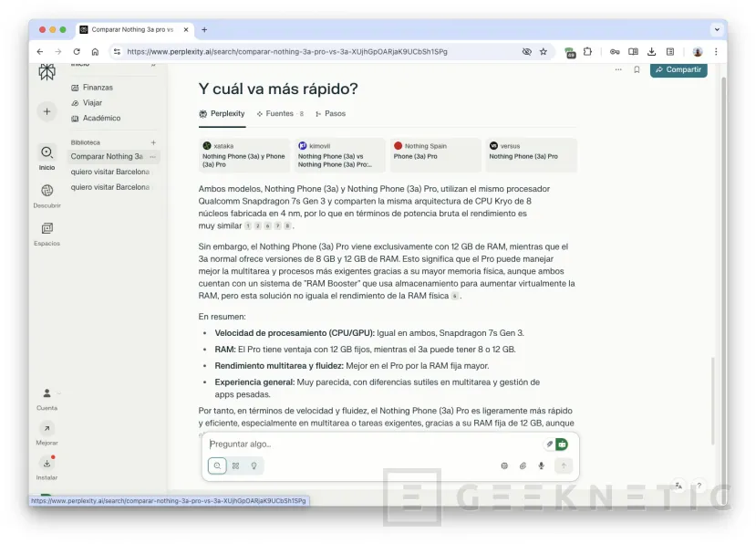Open the thread more options ellipsis
Image resolution: width=756 pixels, height=544 pixels.
click(x=618, y=69)
